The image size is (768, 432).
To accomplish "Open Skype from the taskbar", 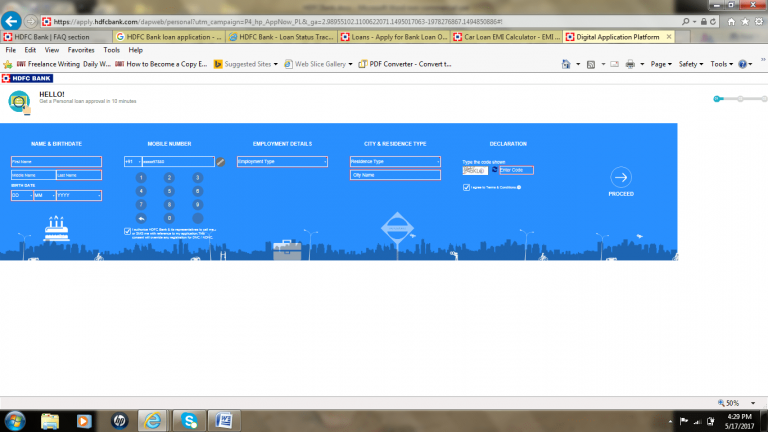I will [x=189, y=419].
